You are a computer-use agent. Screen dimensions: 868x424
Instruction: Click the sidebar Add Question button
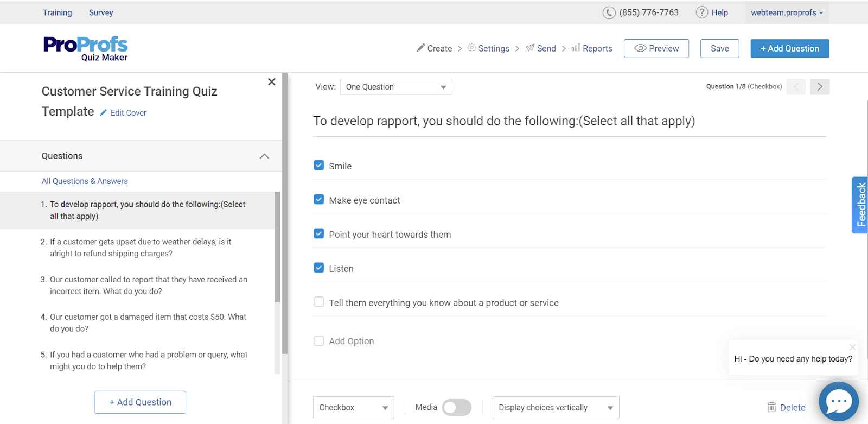tap(141, 402)
